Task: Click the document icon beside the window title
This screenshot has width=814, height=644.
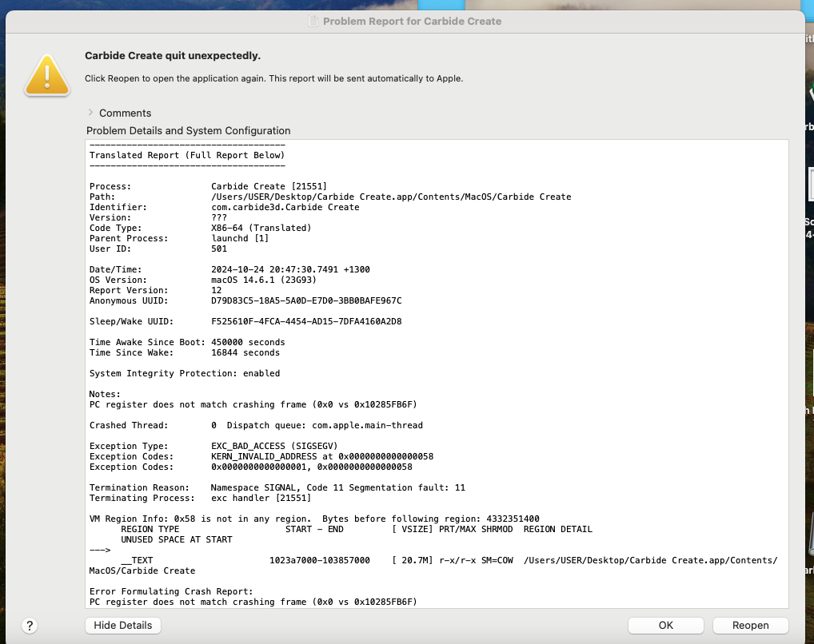Action: 313,21
